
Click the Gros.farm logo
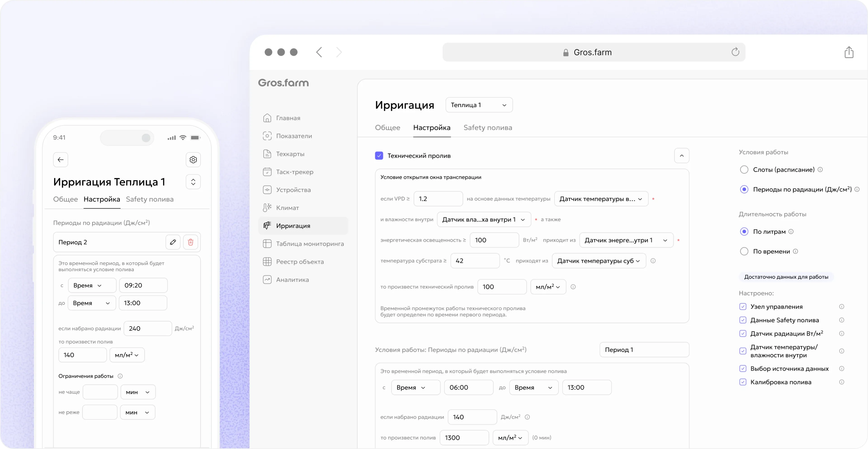pos(283,83)
